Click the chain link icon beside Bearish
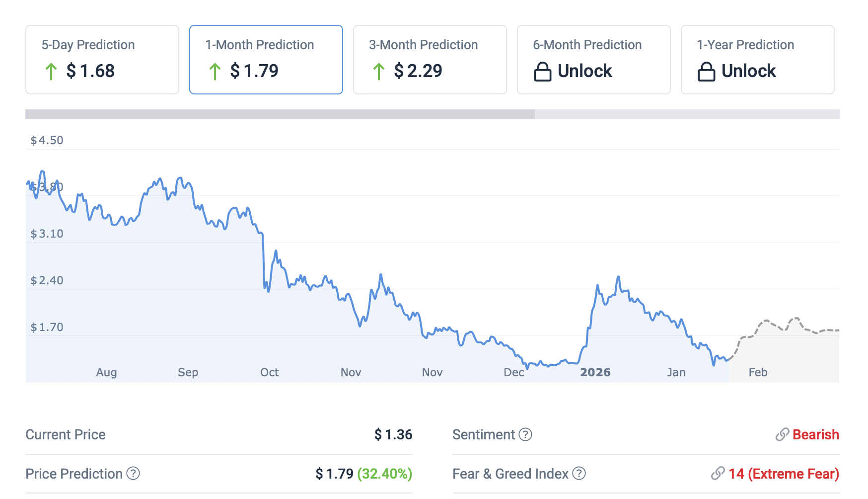This screenshot has width=868, height=499. click(x=782, y=434)
